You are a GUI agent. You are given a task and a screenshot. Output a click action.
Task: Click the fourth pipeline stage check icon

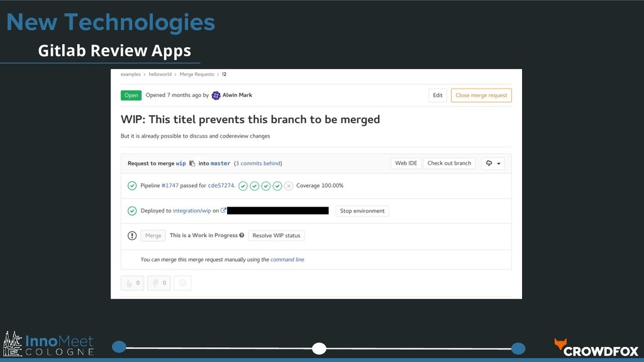277,186
